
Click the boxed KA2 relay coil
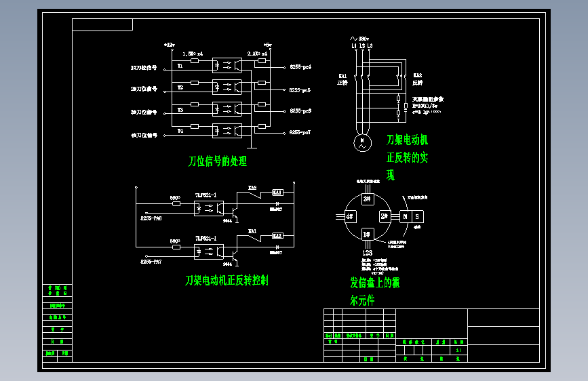tap(277, 236)
